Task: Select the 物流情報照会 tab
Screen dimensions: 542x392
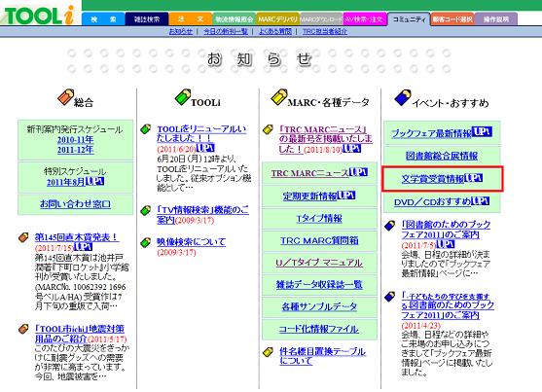Action: coord(234,19)
